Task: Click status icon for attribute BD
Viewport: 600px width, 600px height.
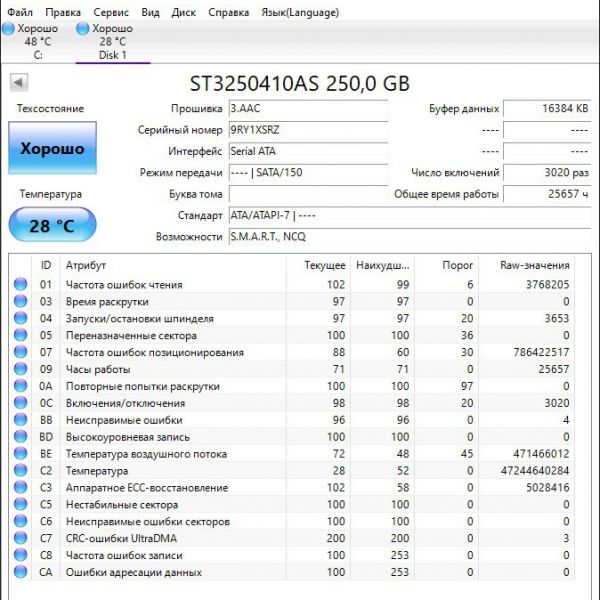Action: click(20, 437)
